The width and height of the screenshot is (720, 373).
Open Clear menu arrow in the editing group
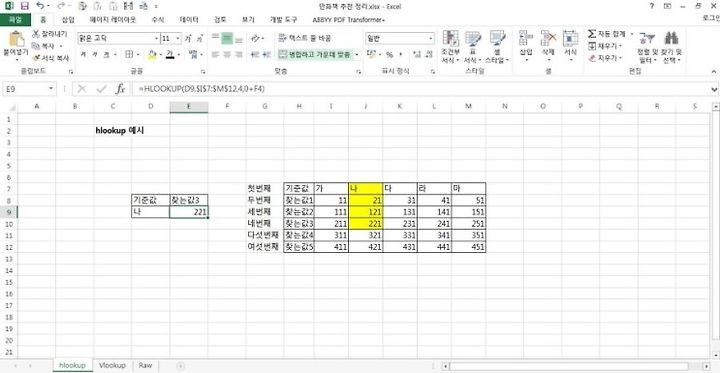point(620,58)
